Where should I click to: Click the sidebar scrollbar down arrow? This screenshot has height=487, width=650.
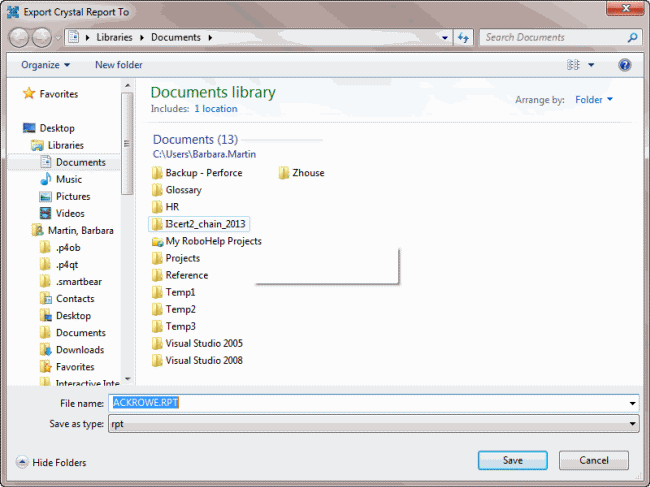[x=128, y=379]
